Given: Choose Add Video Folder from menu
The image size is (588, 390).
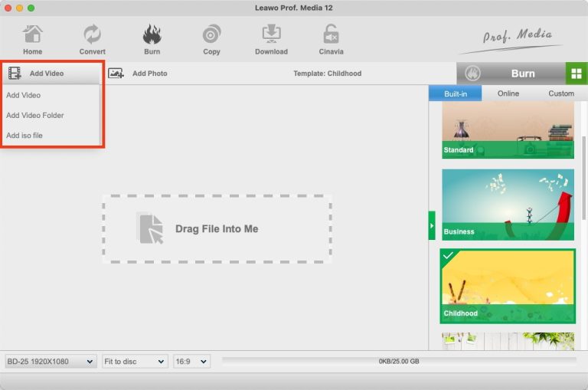Looking at the screenshot, I should (35, 116).
